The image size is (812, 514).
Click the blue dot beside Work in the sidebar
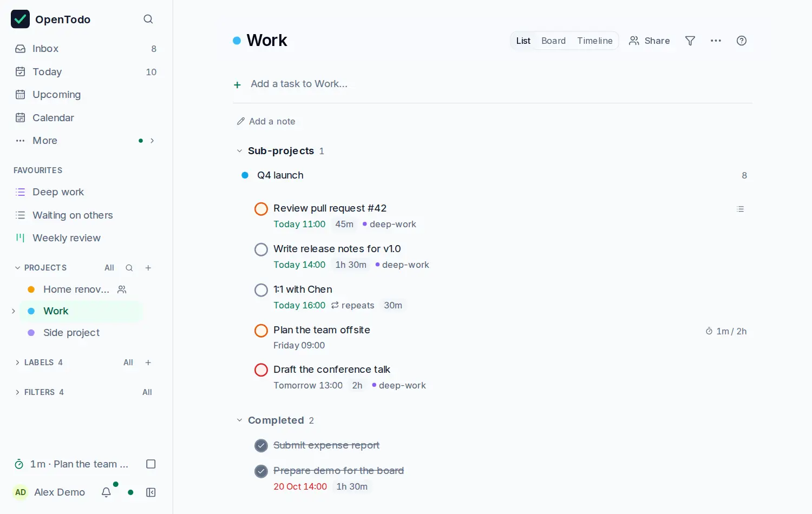coord(31,311)
